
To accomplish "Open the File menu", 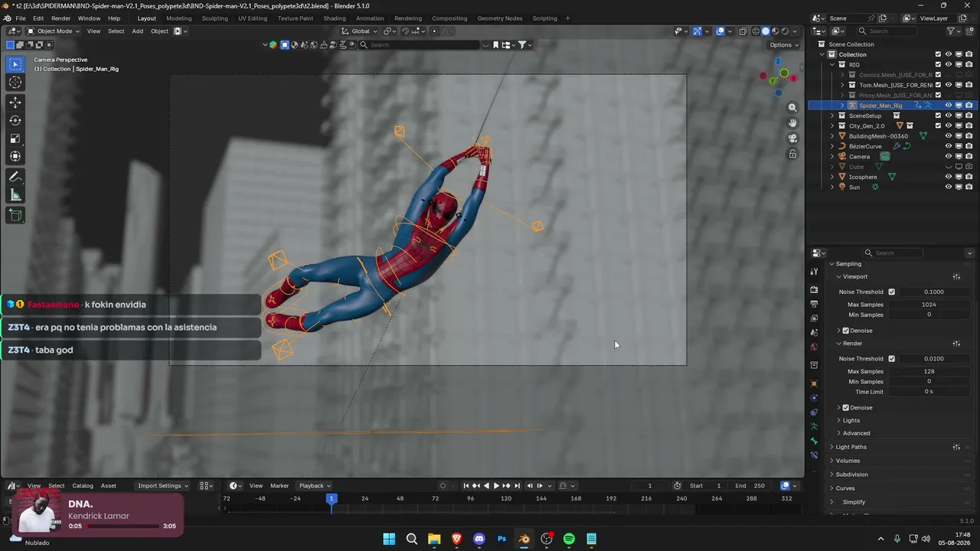I will pos(21,18).
